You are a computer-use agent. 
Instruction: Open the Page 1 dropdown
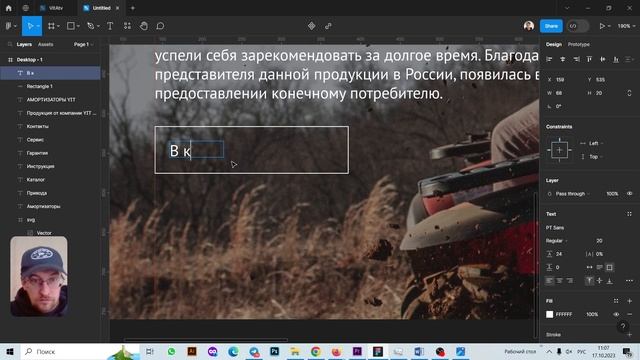click(x=83, y=44)
